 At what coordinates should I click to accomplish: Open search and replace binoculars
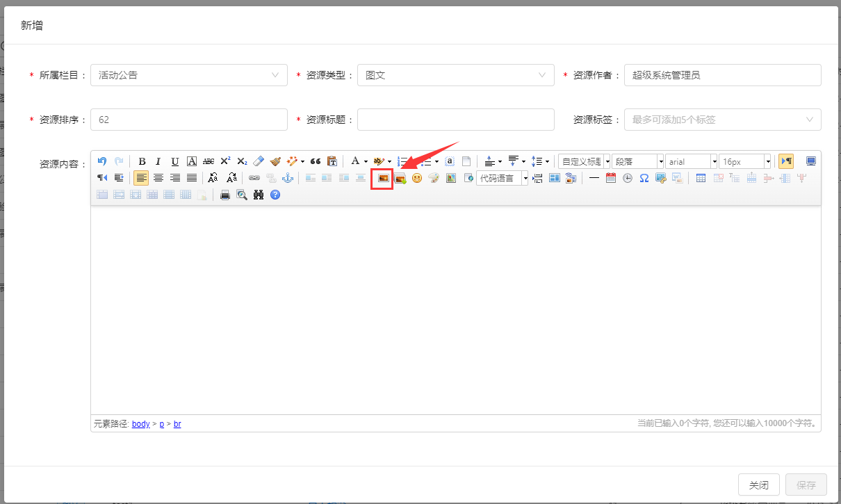point(259,195)
